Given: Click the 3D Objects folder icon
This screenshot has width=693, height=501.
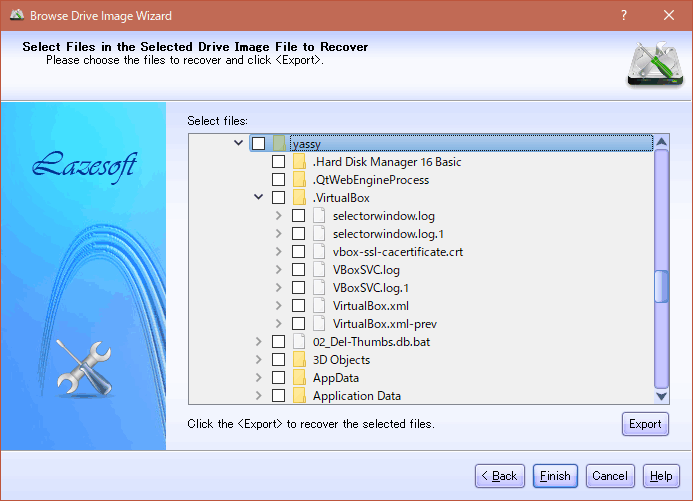Looking at the screenshot, I should (299, 360).
